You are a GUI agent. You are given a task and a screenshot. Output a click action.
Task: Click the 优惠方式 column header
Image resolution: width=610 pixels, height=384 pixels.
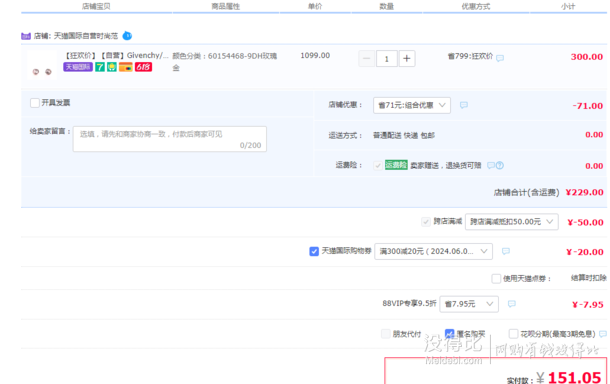coord(476,6)
